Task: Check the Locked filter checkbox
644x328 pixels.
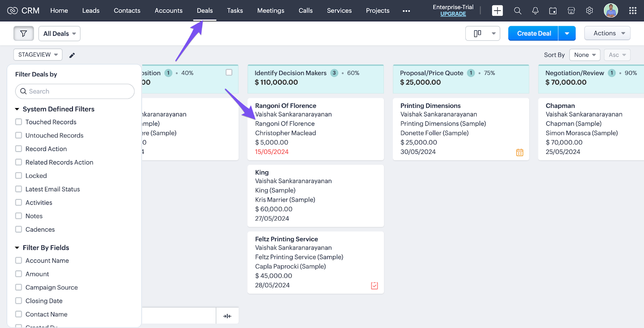Action: click(x=19, y=176)
